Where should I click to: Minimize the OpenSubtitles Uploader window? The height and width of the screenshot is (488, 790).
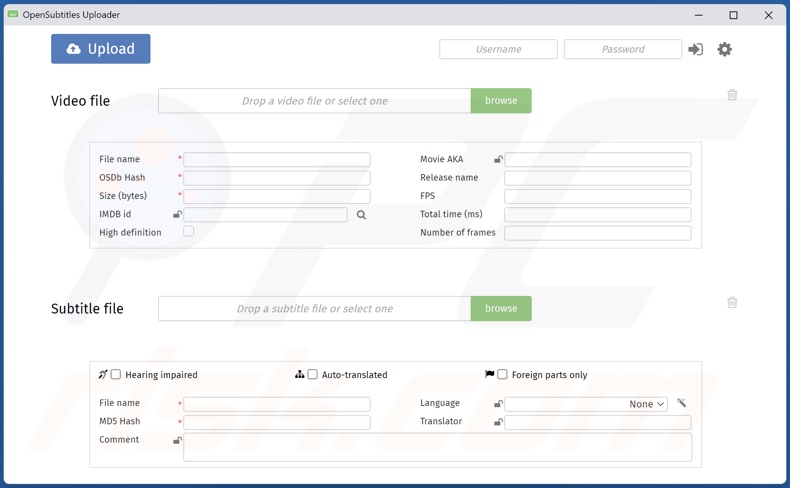point(698,15)
